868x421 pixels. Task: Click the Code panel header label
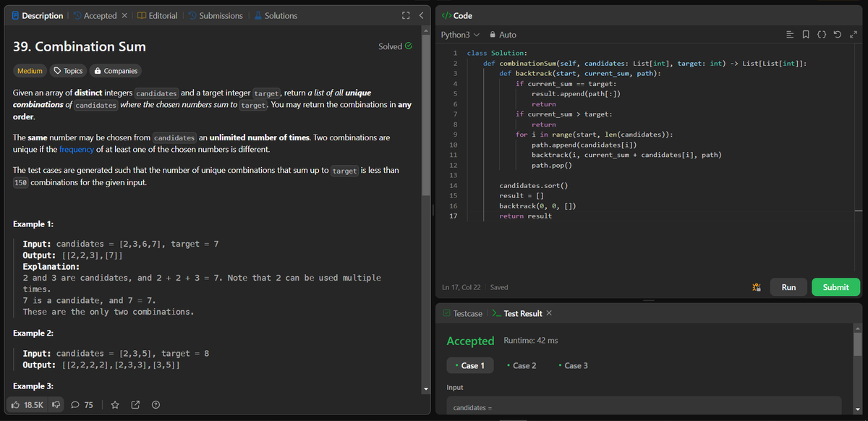[457, 16]
